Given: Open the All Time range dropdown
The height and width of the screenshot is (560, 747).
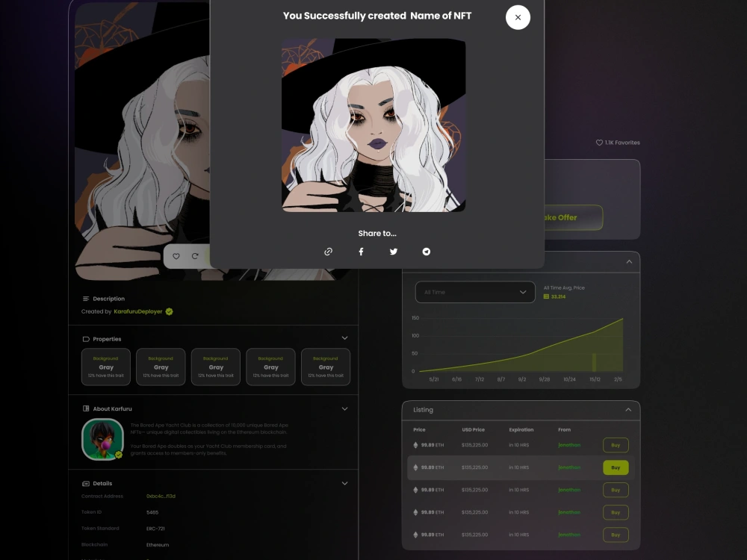Looking at the screenshot, I should pos(475,292).
